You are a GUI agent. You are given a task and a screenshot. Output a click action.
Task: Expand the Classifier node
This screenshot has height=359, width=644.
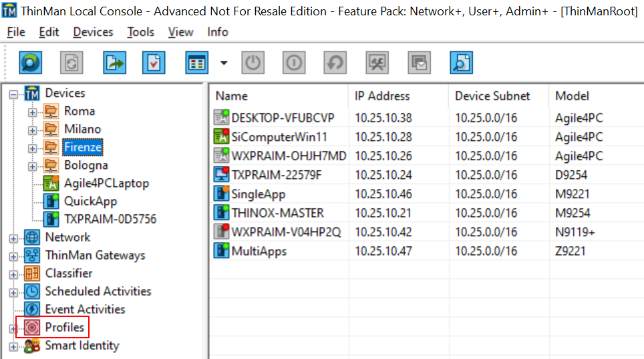point(13,275)
